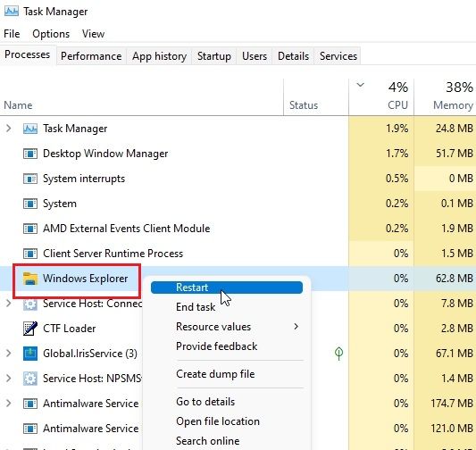
Task: Choose Search online in context menu
Action: point(227,440)
